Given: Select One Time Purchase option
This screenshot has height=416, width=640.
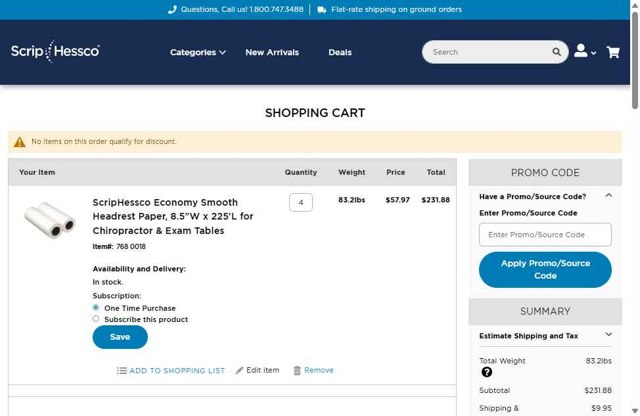Looking at the screenshot, I should (96, 307).
